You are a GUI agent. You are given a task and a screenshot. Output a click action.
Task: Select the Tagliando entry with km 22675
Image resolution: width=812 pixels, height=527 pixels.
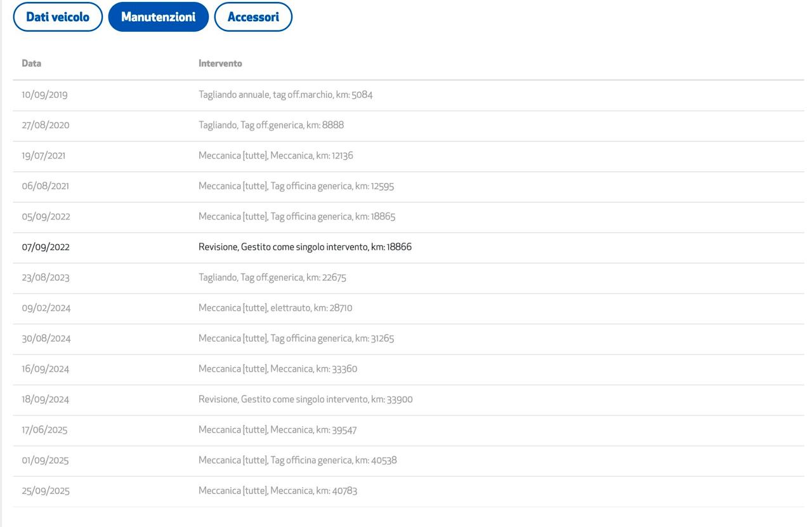272,278
